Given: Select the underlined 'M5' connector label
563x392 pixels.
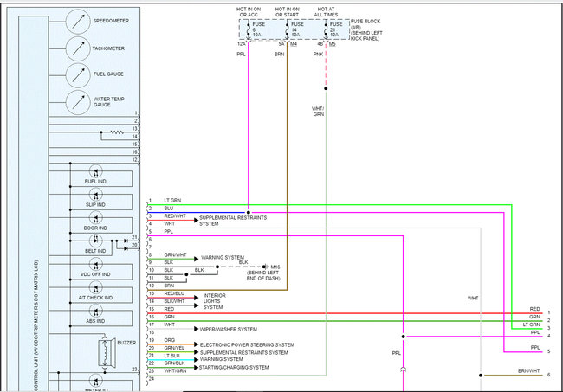Looking at the screenshot, I should pyautogui.click(x=332, y=44).
